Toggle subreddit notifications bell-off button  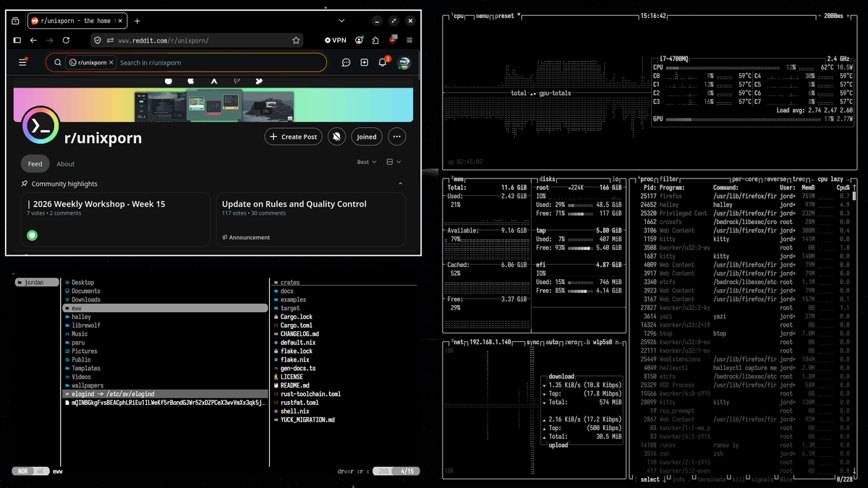[336, 136]
